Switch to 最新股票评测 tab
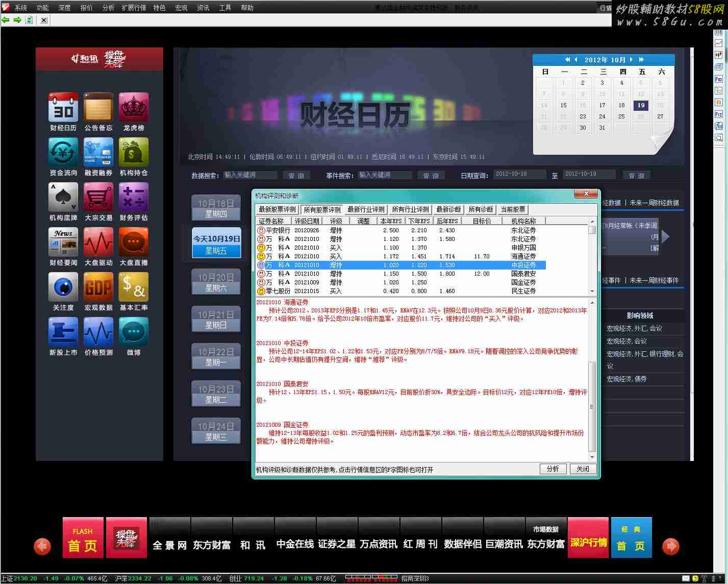 point(277,209)
